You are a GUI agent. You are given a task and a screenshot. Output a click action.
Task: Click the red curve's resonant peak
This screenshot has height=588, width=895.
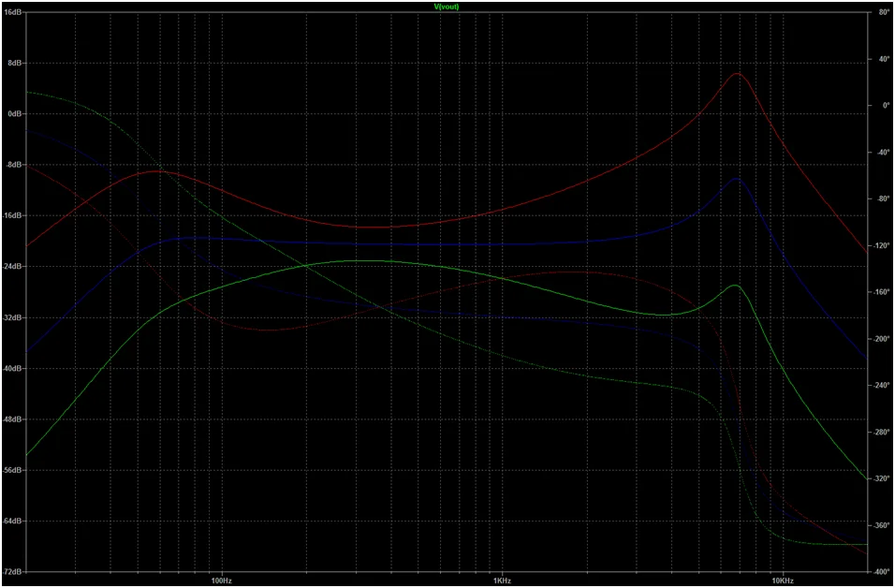[x=737, y=73]
